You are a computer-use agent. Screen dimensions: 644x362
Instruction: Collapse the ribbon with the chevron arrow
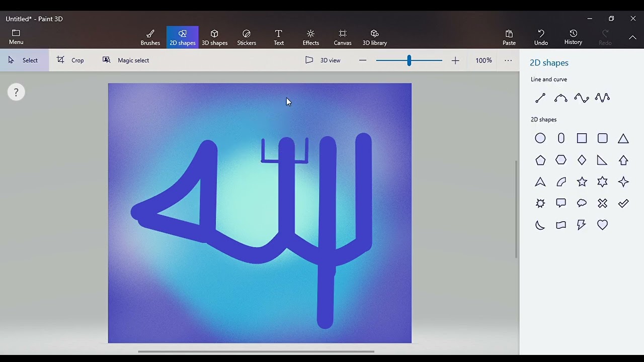tap(632, 37)
